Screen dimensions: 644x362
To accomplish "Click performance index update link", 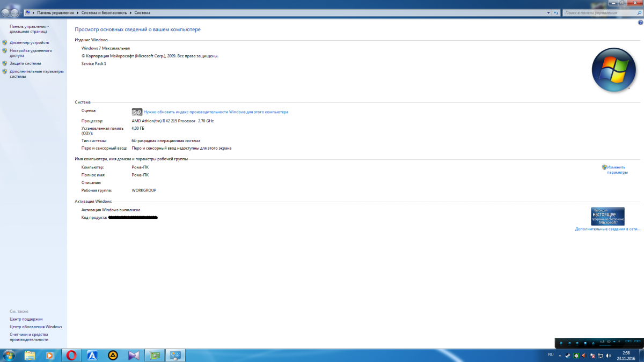I will 216,112.
